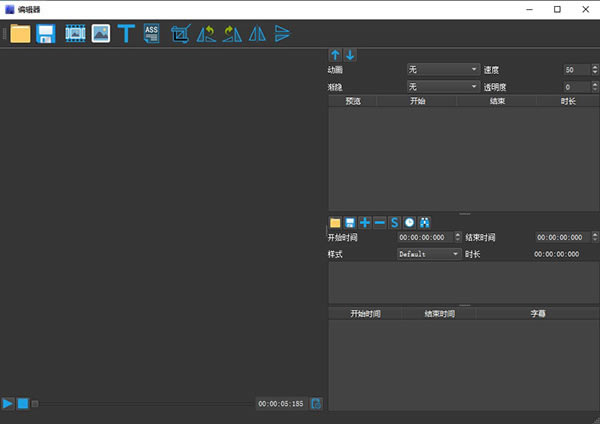Screen dimensions: 600x424
Task: Move item up with the up arrow
Action: pyautogui.click(x=336, y=55)
